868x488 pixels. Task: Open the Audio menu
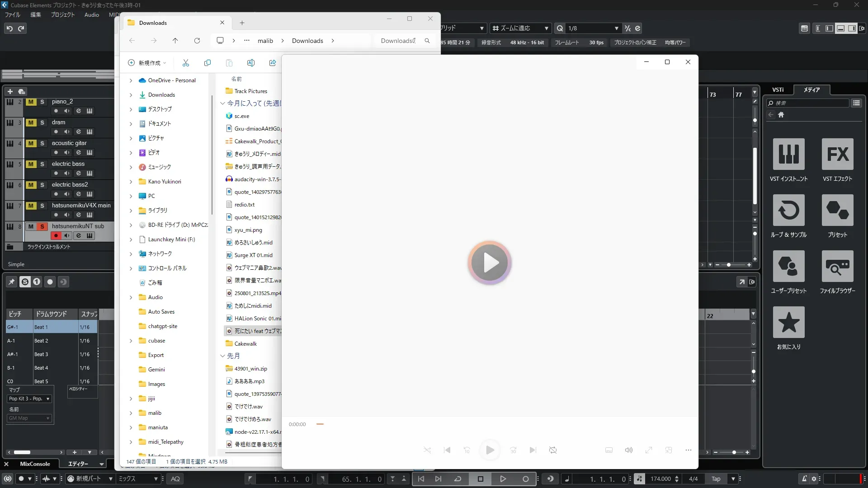pyautogui.click(x=91, y=15)
